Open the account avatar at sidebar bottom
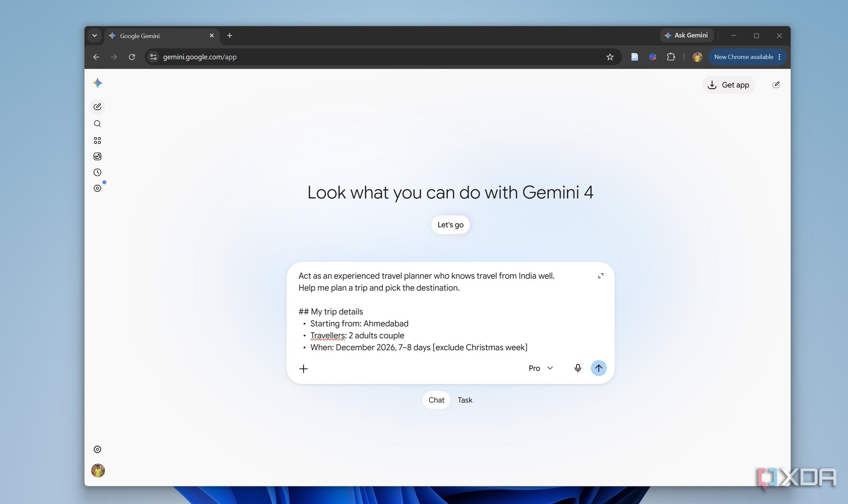848x504 pixels. click(x=98, y=471)
